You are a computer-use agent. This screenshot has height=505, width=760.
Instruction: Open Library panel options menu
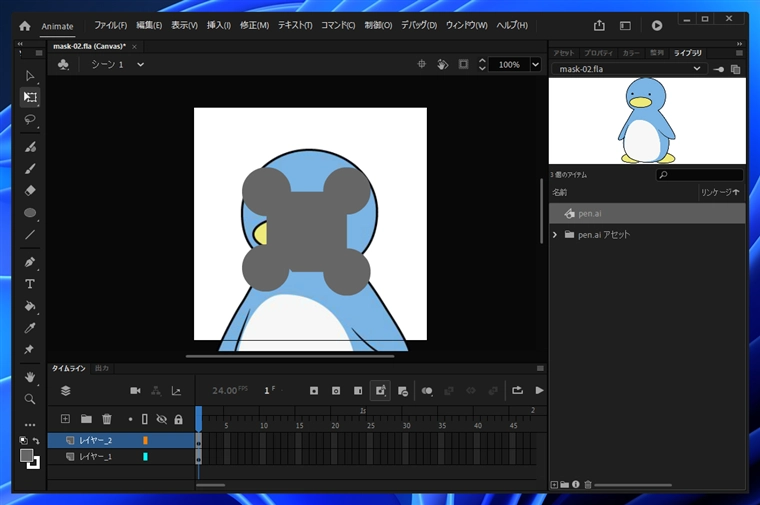click(739, 53)
